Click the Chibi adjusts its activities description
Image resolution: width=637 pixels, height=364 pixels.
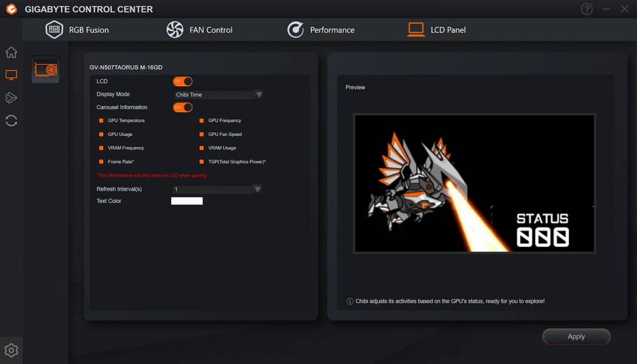pyautogui.click(x=450, y=302)
